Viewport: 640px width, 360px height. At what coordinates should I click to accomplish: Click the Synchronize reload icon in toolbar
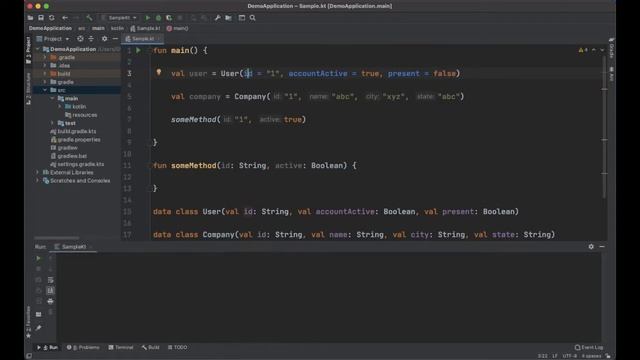(51, 18)
